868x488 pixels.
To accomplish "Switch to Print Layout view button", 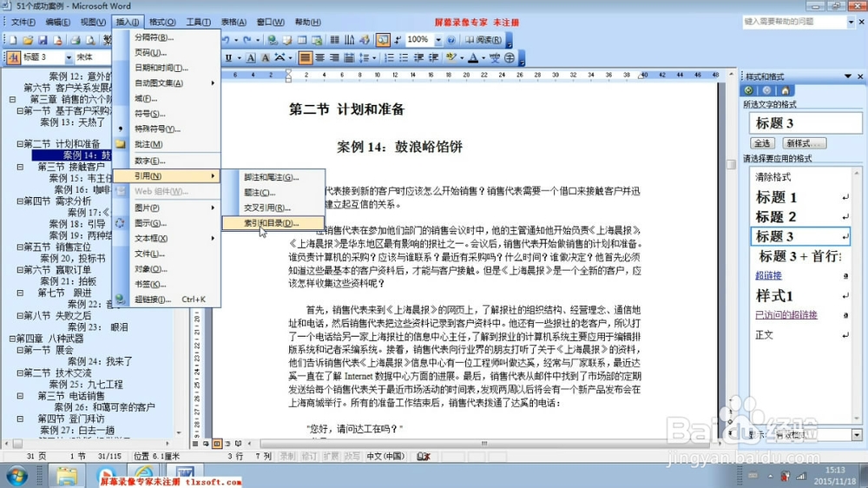I will (217, 444).
